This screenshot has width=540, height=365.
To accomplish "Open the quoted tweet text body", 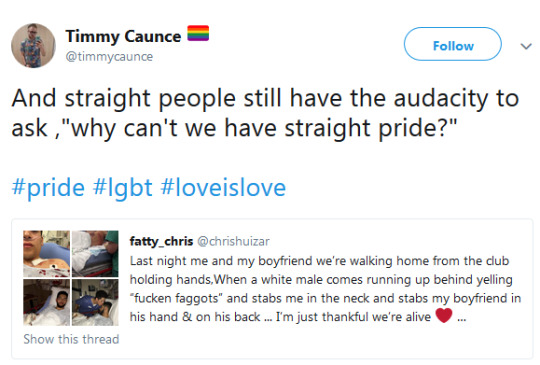I will [325, 289].
